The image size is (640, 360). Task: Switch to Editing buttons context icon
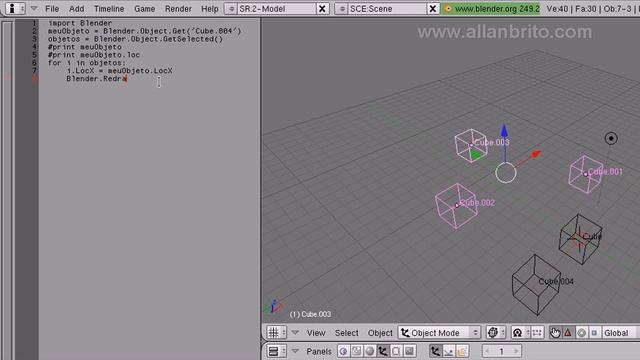pyautogui.click(x=396, y=351)
